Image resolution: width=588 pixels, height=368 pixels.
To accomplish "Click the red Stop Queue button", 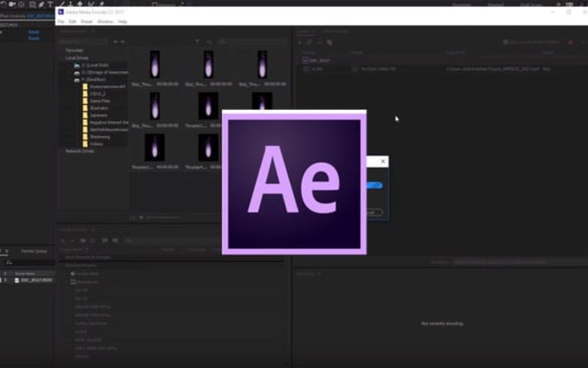I will click(x=571, y=42).
